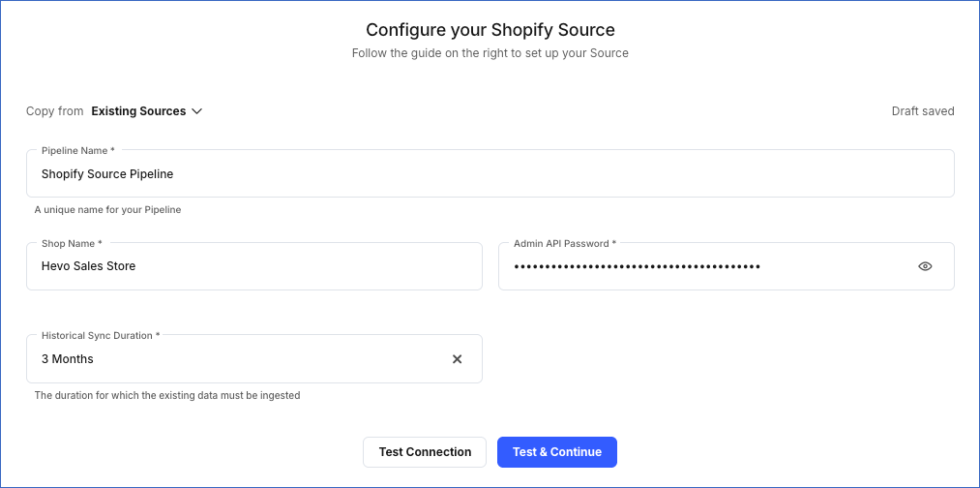Click the Shop Name * label
The width and height of the screenshot is (980, 488).
[x=72, y=243]
